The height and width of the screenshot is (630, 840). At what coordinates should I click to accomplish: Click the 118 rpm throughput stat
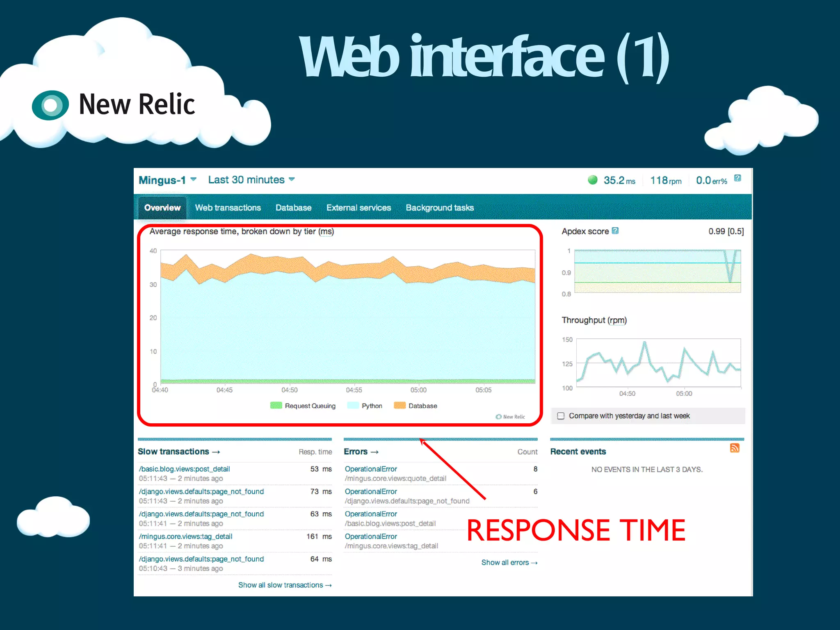point(666,180)
